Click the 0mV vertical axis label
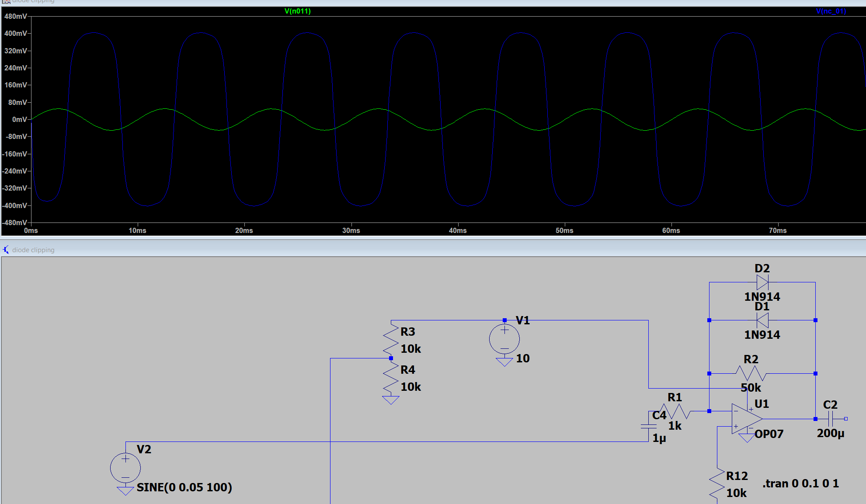Screen dimensions: 866x504 [20, 119]
